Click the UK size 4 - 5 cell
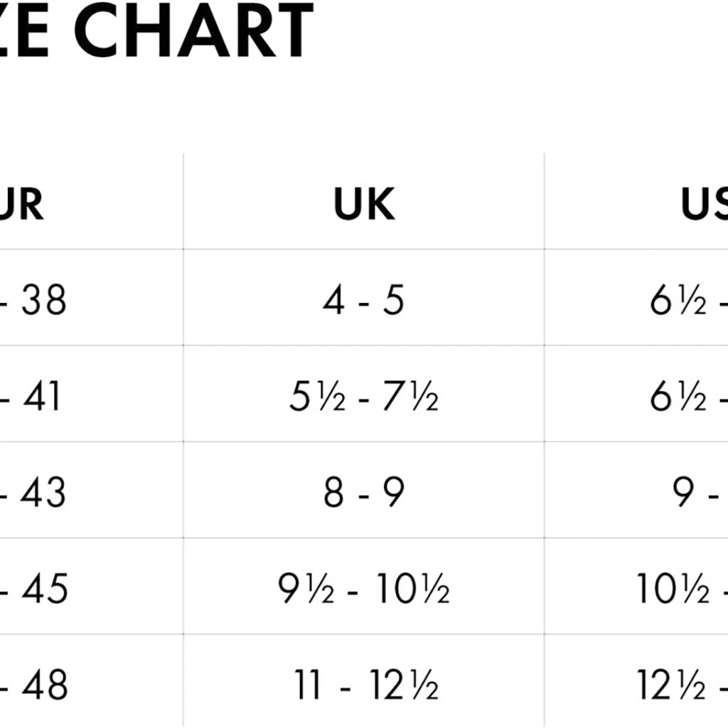Screen dimensions: 728x728 point(363,301)
